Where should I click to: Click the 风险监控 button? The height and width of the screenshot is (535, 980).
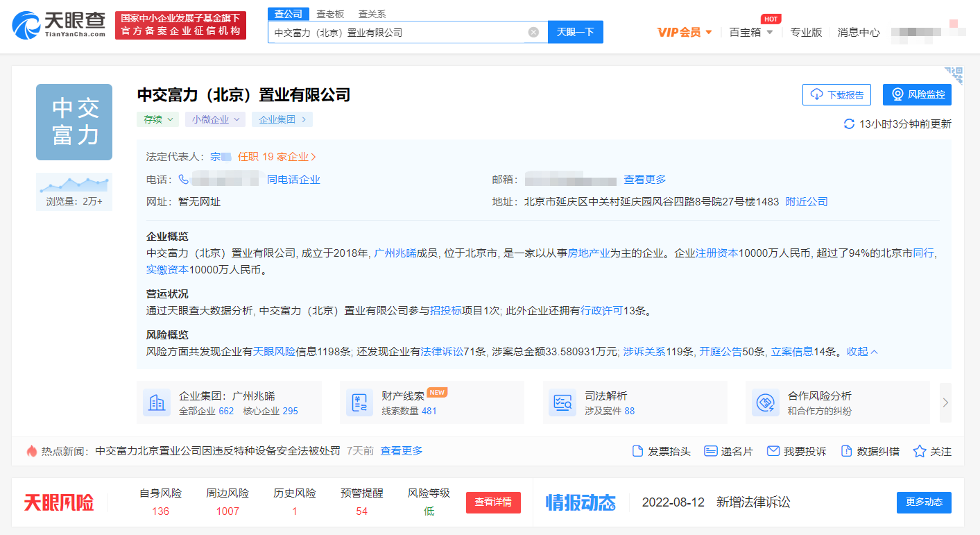point(917,94)
